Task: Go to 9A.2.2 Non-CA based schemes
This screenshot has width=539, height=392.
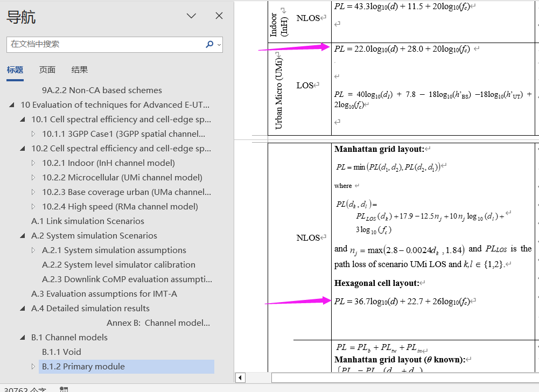Action: [x=102, y=90]
